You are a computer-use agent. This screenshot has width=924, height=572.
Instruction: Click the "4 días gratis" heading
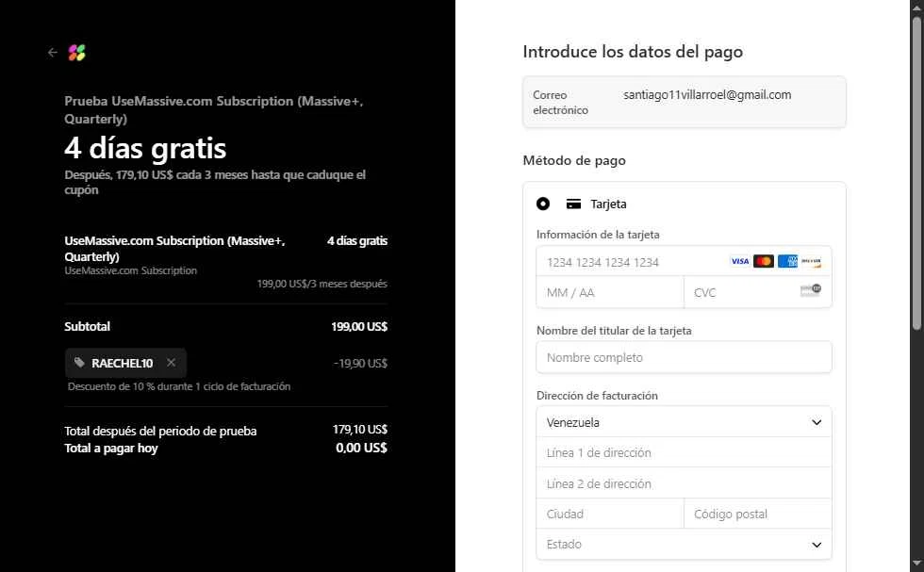[145, 148]
